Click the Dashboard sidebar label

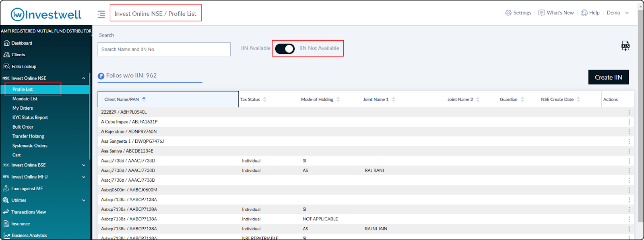(22, 43)
